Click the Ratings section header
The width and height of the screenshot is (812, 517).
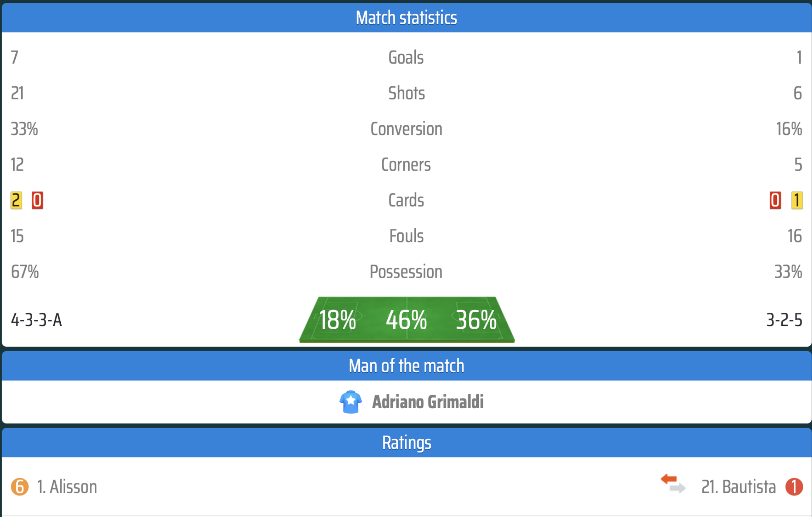coord(406,443)
